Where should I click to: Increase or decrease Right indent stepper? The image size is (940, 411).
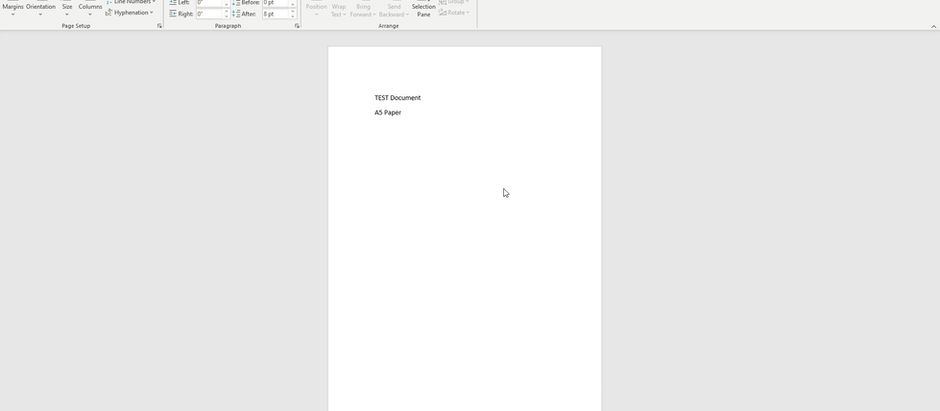pyautogui.click(x=227, y=13)
